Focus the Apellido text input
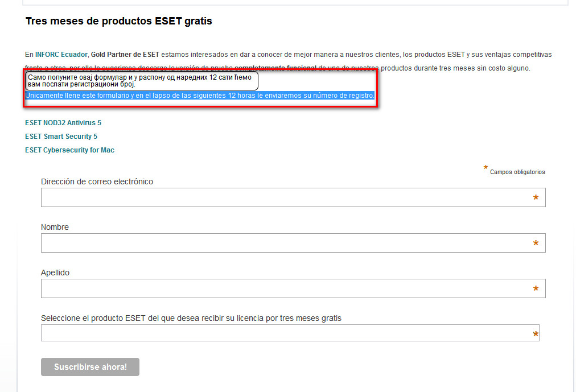 coord(285,288)
